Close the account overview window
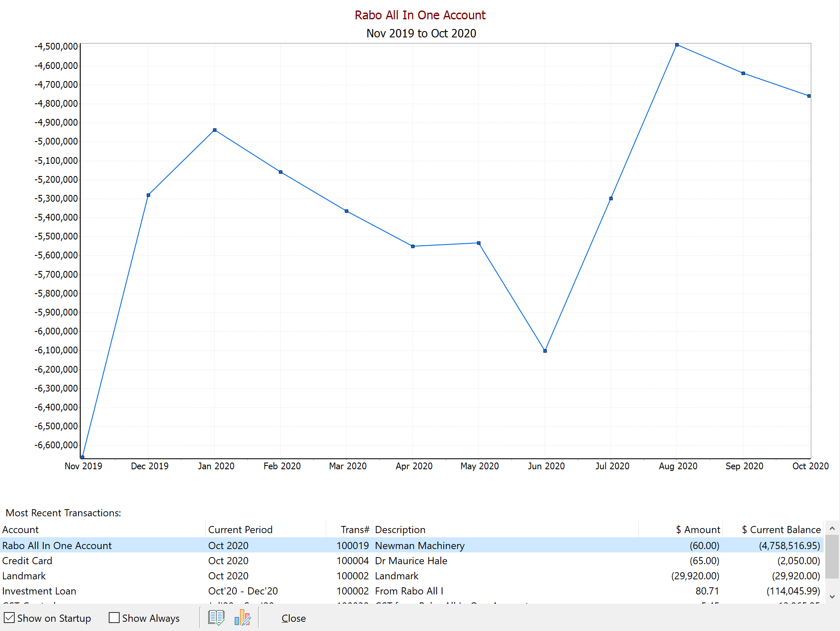The width and height of the screenshot is (840, 631). point(293,618)
